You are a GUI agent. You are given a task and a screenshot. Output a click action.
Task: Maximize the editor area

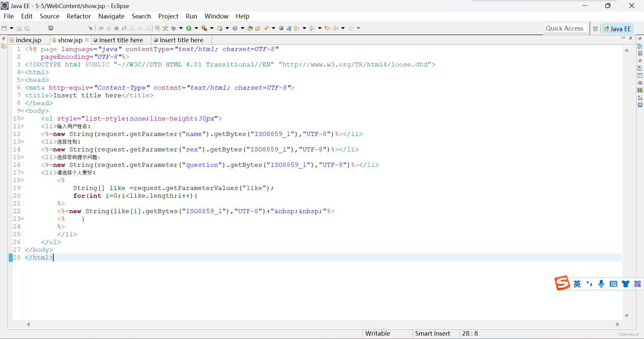coord(631,38)
